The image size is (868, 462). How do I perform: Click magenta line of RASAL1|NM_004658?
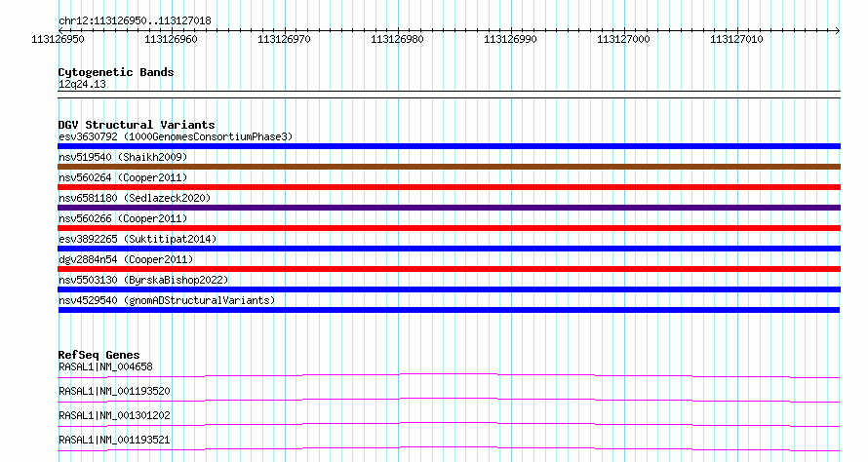point(449,375)
